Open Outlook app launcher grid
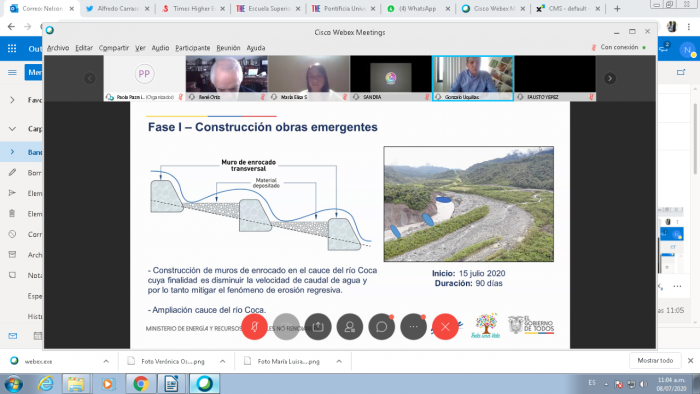The width and height of the screenshot is (700, 394). 12,49
